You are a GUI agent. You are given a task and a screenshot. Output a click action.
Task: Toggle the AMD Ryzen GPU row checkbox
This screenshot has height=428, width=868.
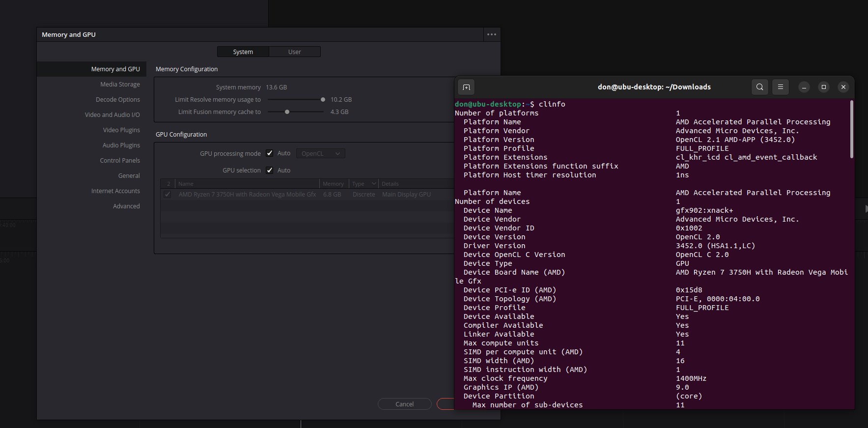coord(168,194)
